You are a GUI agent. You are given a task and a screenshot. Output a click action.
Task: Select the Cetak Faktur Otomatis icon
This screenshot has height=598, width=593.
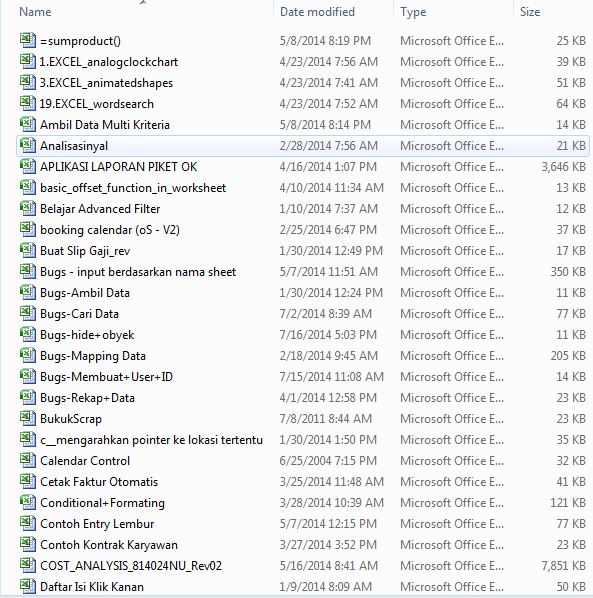click(28, 481)
